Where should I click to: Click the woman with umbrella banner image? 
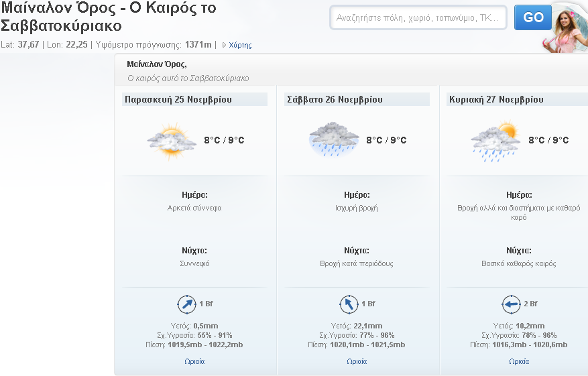click(565, 27)
